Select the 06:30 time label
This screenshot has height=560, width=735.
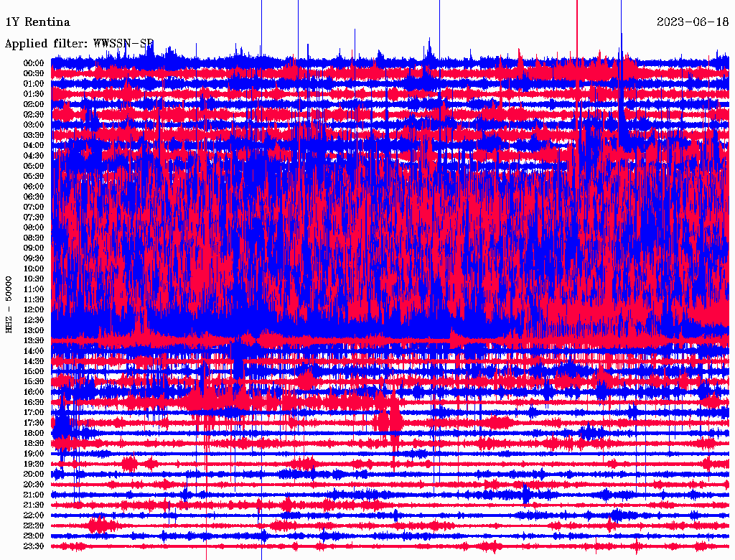pos(34,197)
